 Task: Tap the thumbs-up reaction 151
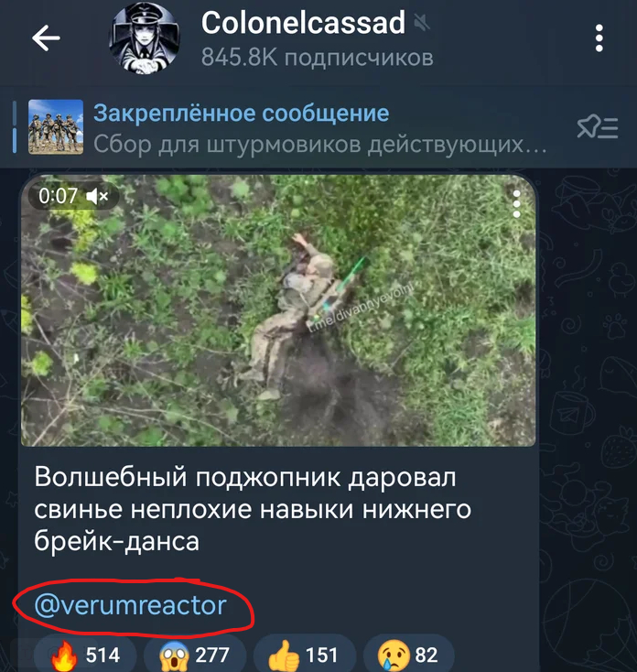point(305,656)
